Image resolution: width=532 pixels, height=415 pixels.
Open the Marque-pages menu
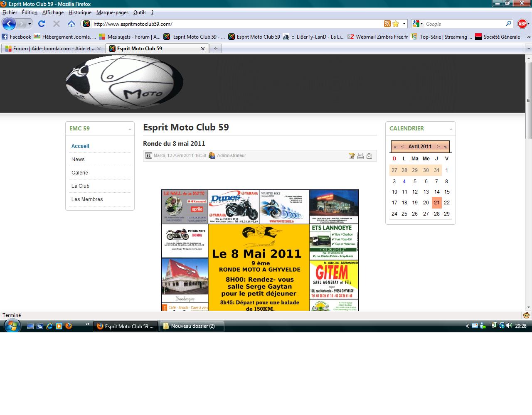[x=112, y=12]
